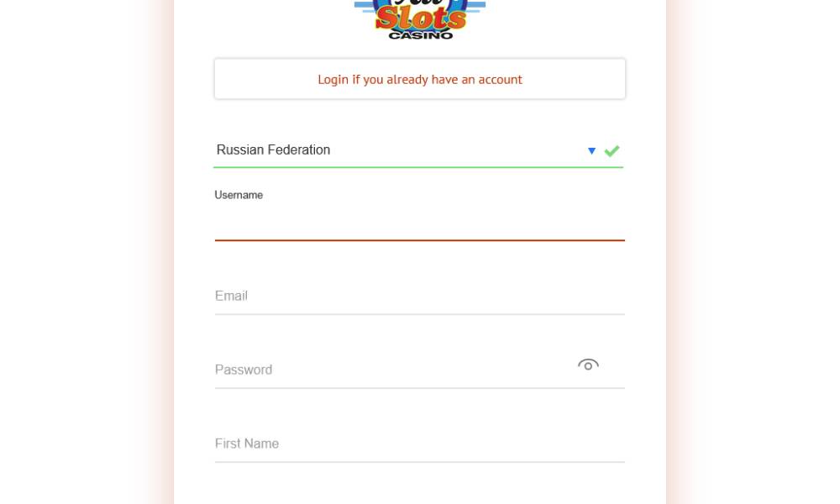Show password with the eye icon
The height and width of the screenshot is (504, 840).
pos(588,365)
